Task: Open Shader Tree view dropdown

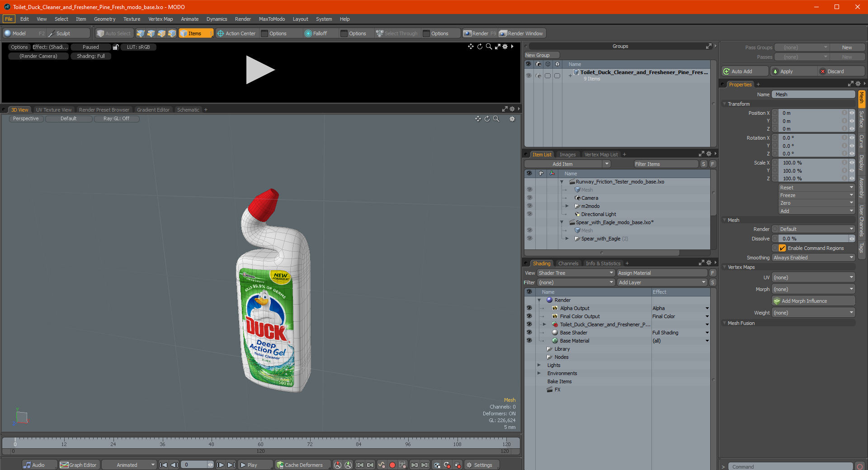Action: pos(576,273)
